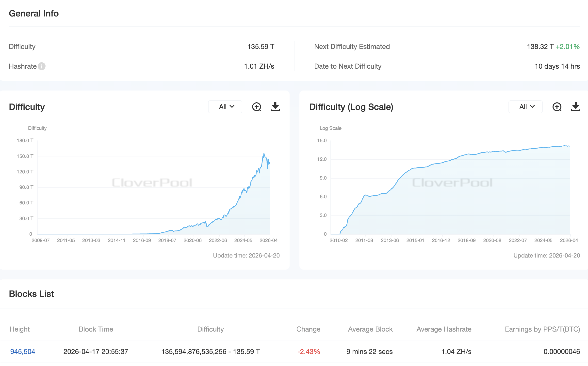The width and height of the screenshot is (588, 366).
Task: Click the Earnings by PPS/T(BTC) header
Action: pyautogui.click(x=542, y=329)
